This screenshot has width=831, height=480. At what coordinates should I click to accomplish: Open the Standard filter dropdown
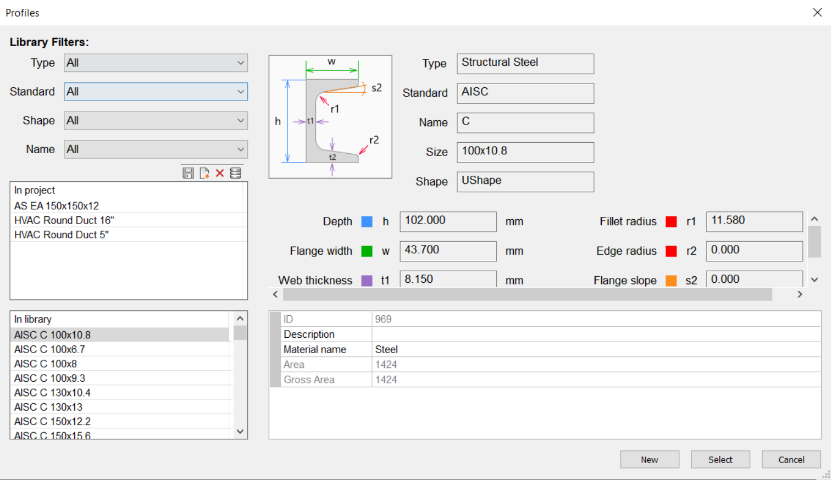(x=156, y=92)
